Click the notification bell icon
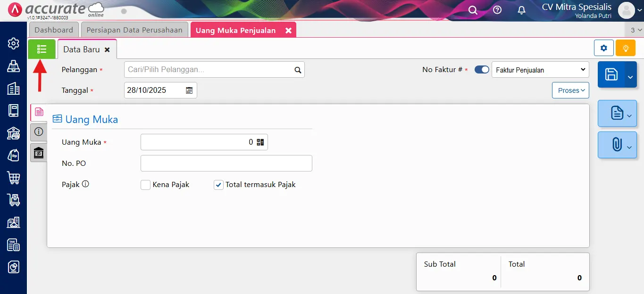This screenshot has height=294, width=644. click(521, 10)
